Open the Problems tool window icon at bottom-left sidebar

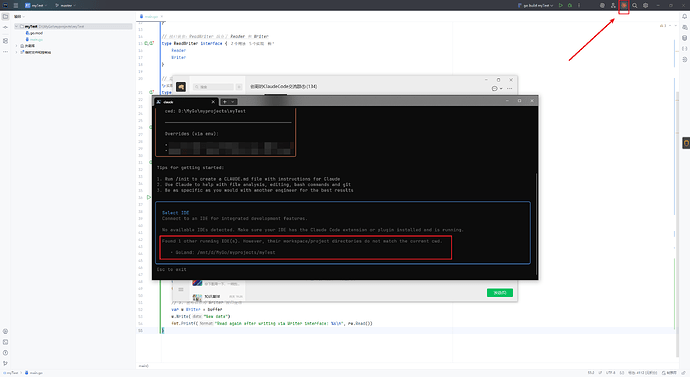click(5, 353)
